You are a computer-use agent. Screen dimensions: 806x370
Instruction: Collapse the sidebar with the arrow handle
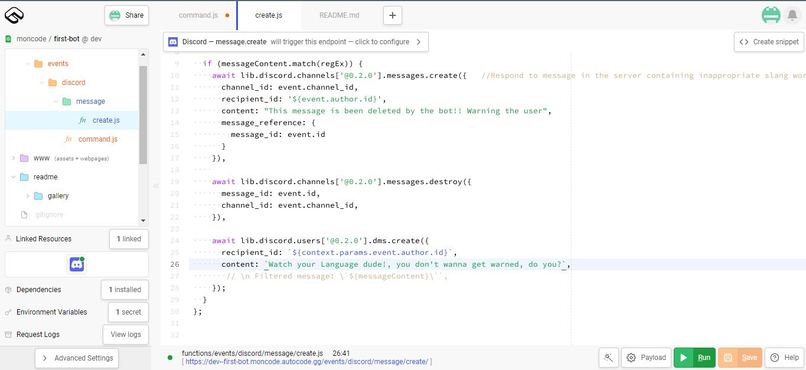pos(156,186)
